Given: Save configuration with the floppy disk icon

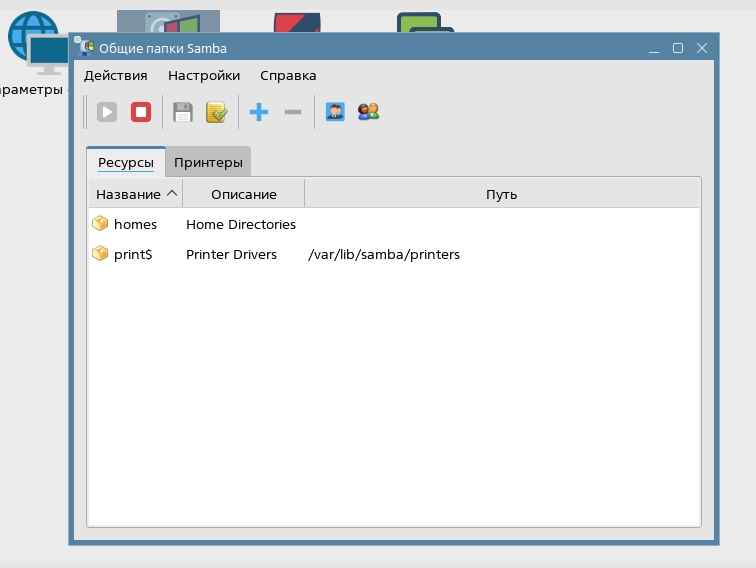Looking at the screenshot, I should (183, 112).
